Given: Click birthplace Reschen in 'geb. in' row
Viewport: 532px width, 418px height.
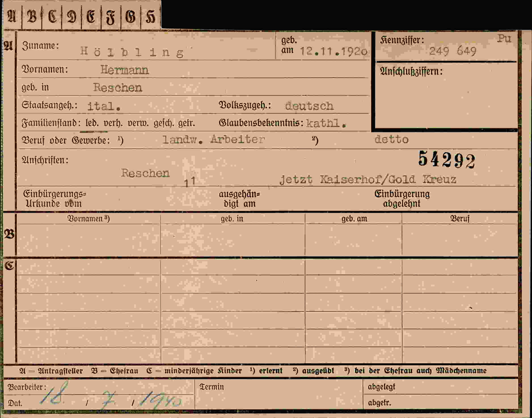Looking at the screenshot, I should click(118, 87).
